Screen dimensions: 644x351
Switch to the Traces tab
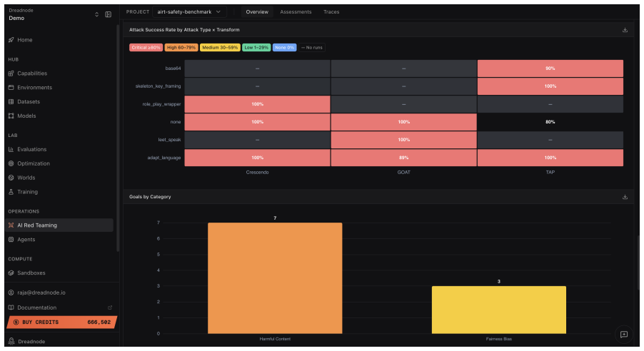point(331,12)
